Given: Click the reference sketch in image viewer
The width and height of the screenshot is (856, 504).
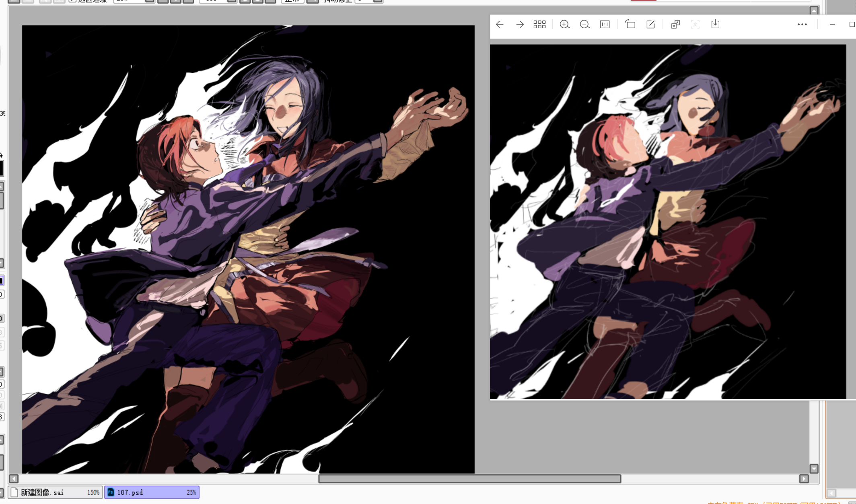Looking at the screenshot, I should 668,222.
